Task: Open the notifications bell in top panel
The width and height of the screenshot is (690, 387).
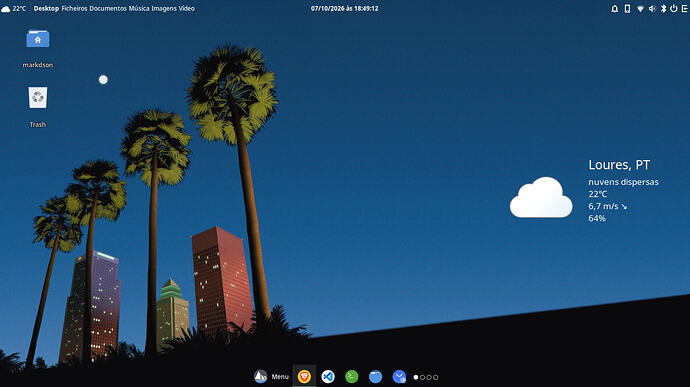Action: 614,8
